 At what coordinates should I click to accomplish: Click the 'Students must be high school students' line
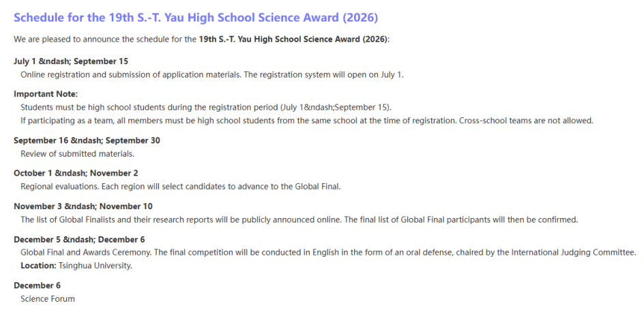point(206,107)
